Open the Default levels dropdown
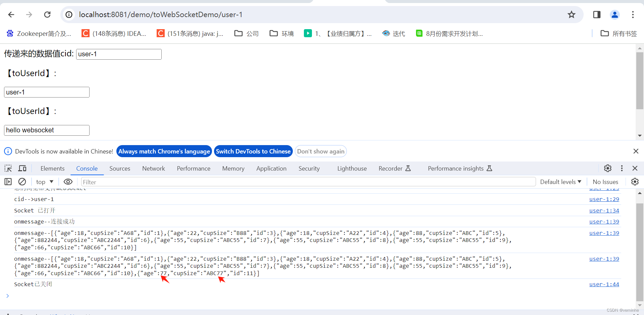Screen dimensions: 644x315 pyautogui.click(x=560, y=182)
